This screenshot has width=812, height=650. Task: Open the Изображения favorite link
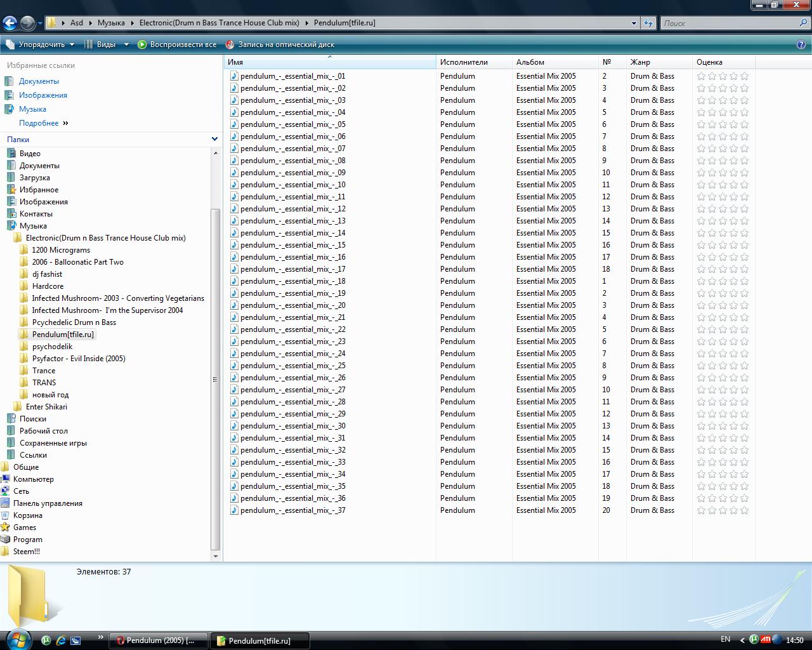[43, 95]
